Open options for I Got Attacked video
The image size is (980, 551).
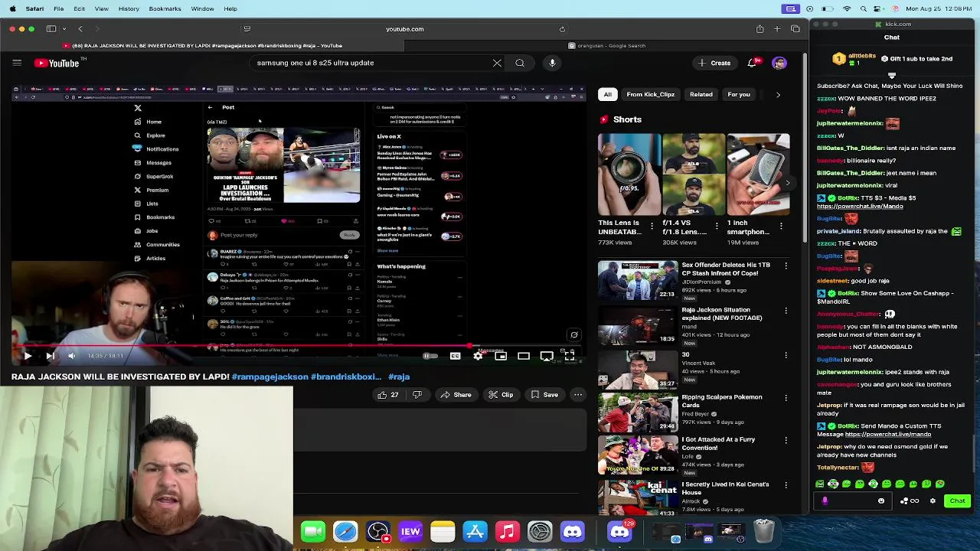[786, 441]
